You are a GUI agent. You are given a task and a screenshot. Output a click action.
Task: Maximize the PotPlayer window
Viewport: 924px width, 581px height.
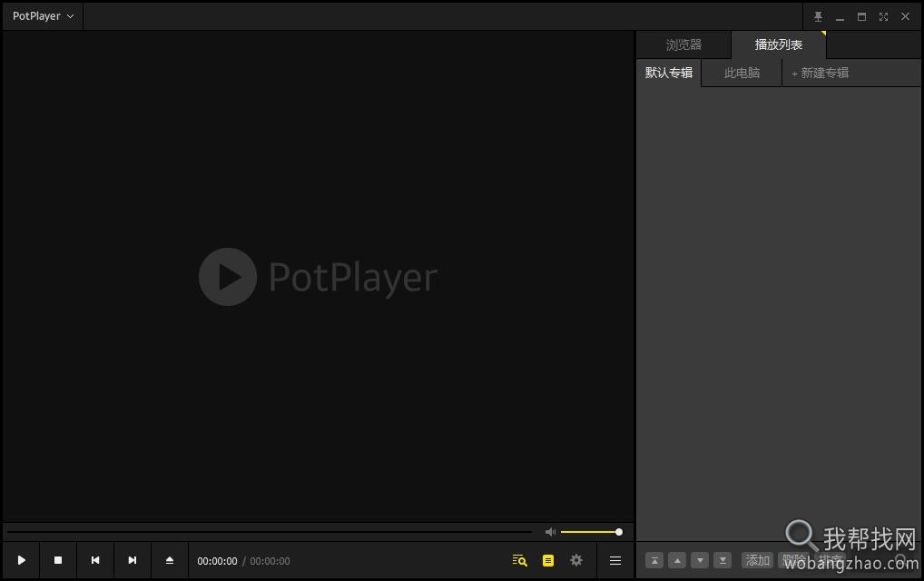[861, 16]
